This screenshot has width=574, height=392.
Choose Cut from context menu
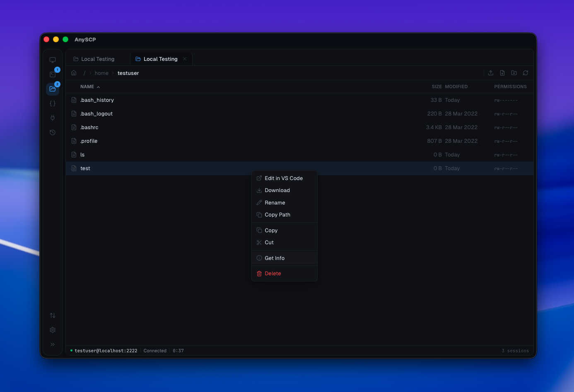[285, 243]
